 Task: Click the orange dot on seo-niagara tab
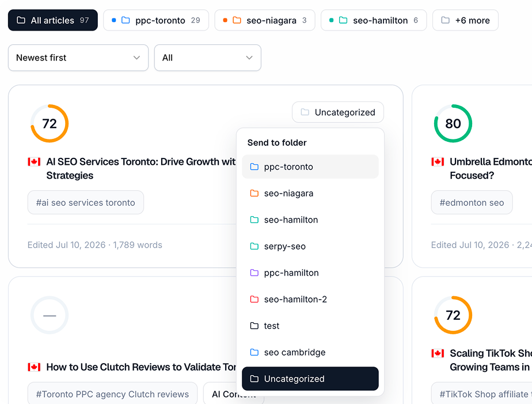tap(225, 20)
